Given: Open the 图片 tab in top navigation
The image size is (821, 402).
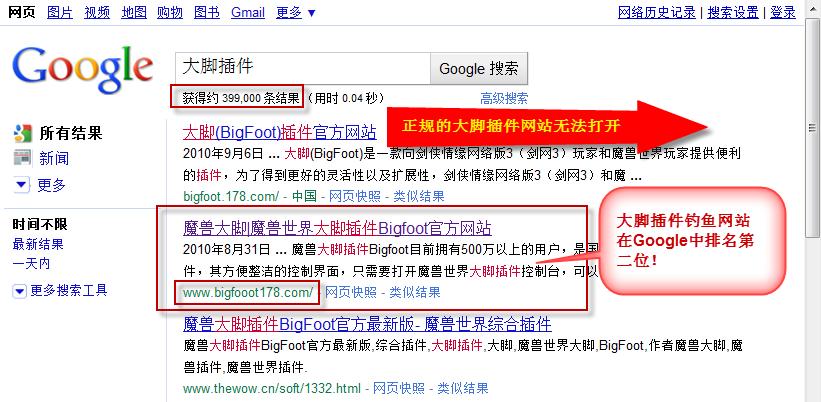Looking at the screenshot, I should point(60,12).
